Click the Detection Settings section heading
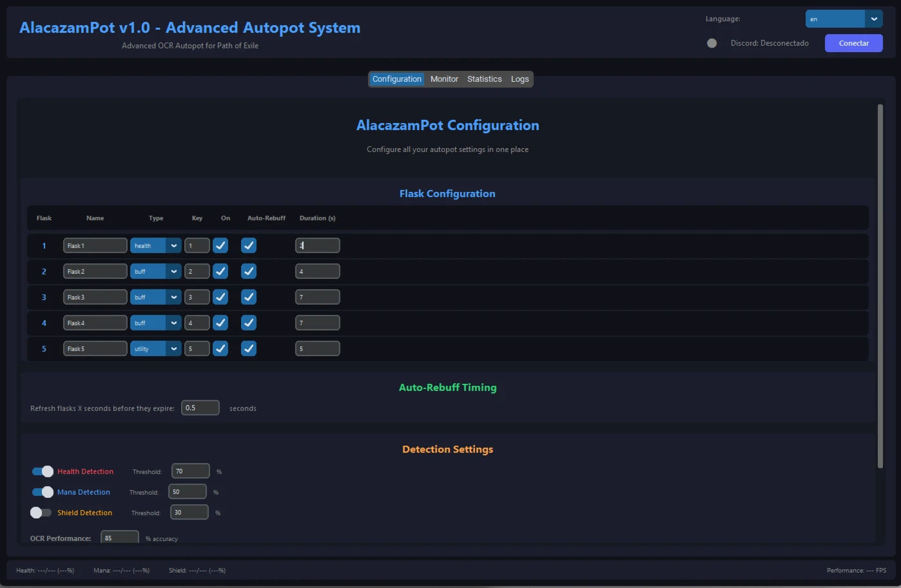Viewport: 901px width, 588px height. pos(448,450)
